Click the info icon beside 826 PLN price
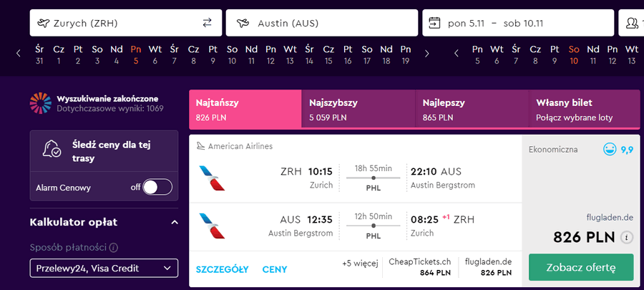Viewport: 644px width, 290px height. (x=626, y=238)
